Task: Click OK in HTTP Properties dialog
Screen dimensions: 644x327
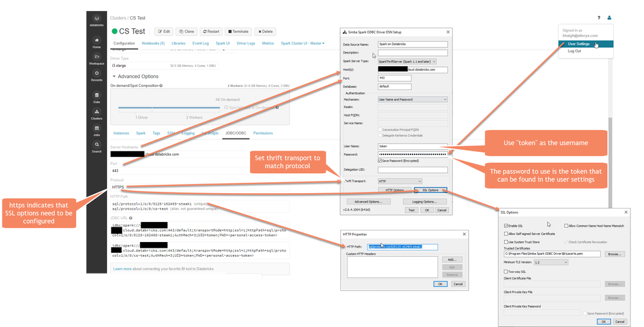Action: click(440, 284)
